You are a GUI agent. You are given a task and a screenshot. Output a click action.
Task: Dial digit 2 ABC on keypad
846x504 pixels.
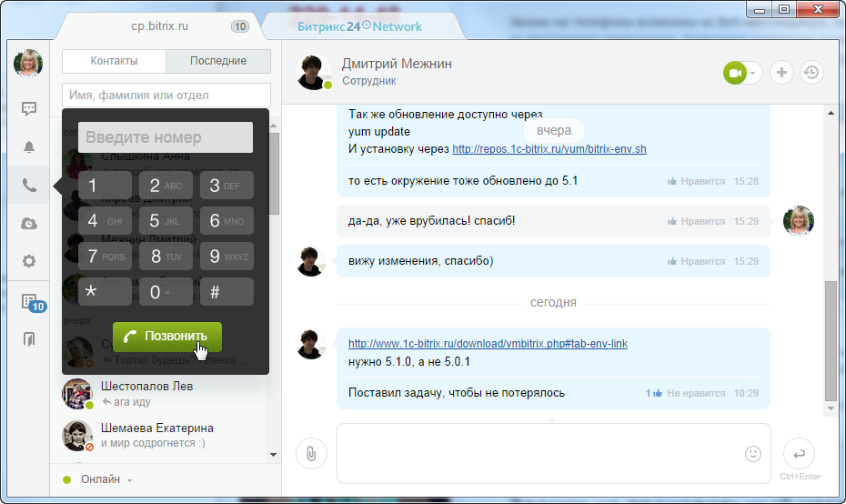click(x=166, y=185)
